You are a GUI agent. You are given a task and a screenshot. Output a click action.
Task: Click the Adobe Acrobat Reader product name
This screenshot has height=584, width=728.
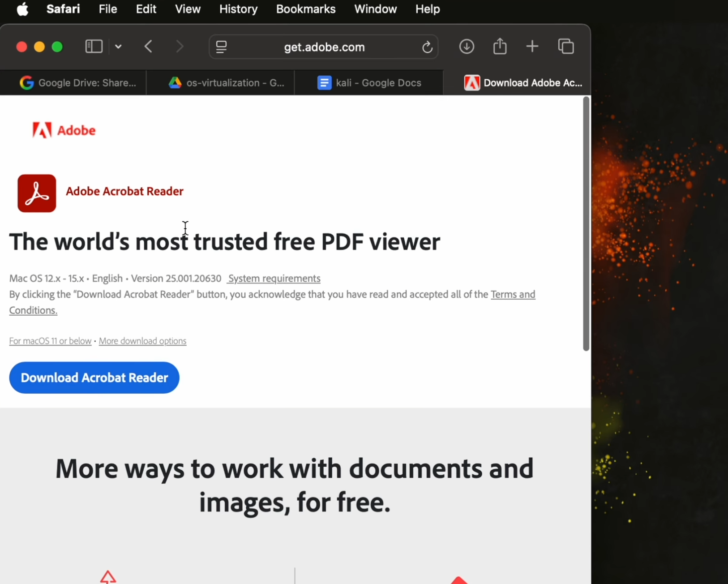pos(124,191)
